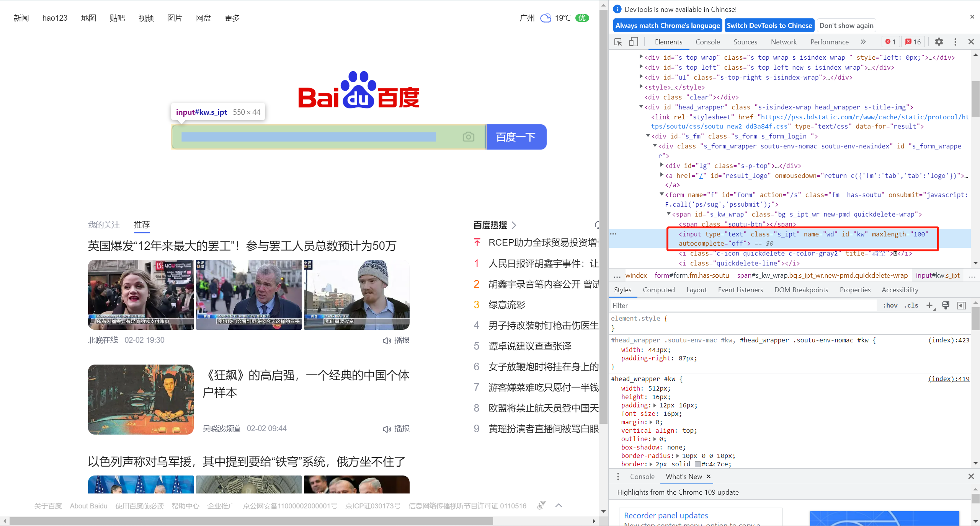Screen dimensions: 980x526
Task: Expand the border-radius shorthand triangle
Action: (x=678, y=456)
